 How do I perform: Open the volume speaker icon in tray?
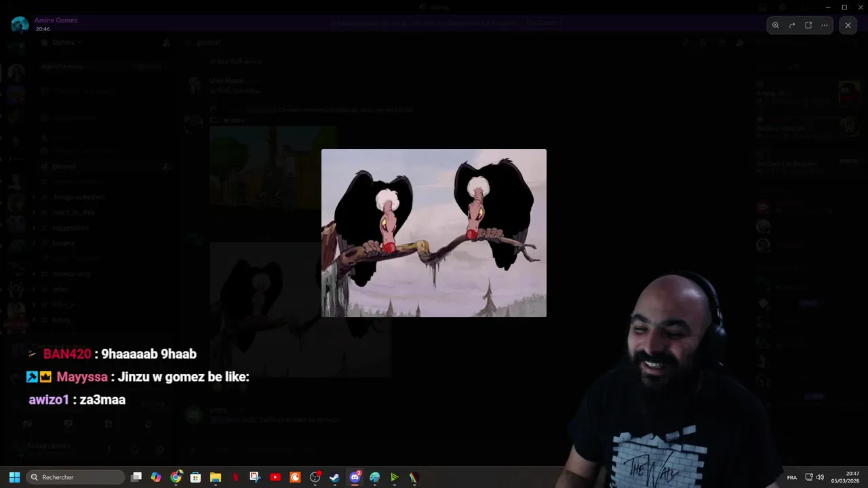tap(820, 477)
